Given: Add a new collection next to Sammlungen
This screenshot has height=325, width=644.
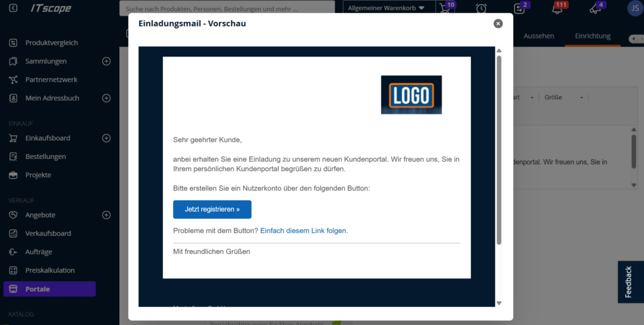Looking at the screenshot, I should click(106, 62).
